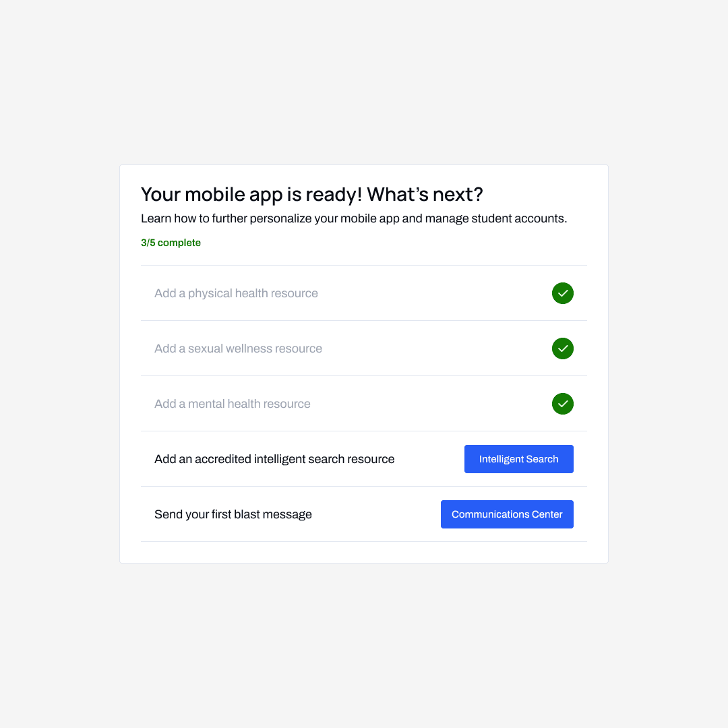Viewport: 728px width, 728px height.
Task: Click the green checkmark for sexual wellness resource
Action: pyautogui.click(x=563, y=348)
